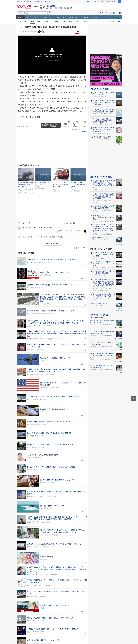The width and height of the screenshot is (138, 644).
Task: Share article on Facebook icon
Action: (x=43, y=32)
